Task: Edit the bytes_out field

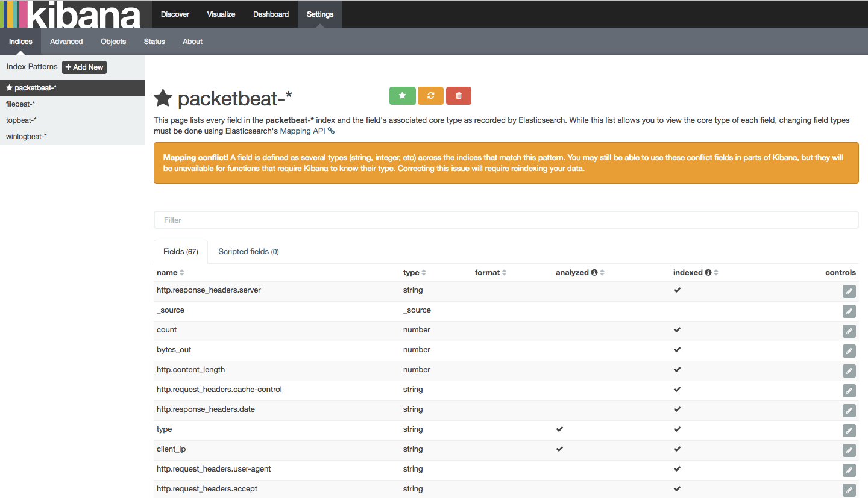Action: coord(849,351)
